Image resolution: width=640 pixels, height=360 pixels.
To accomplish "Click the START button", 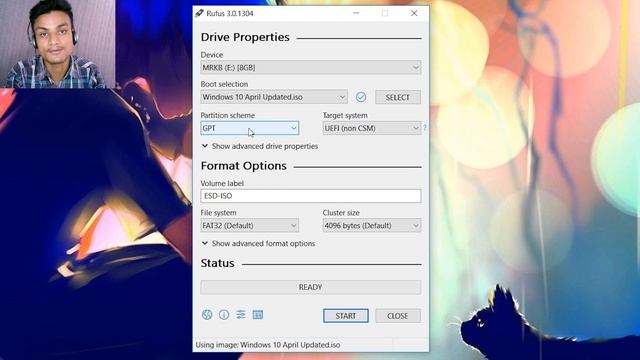I will [346, 316].
